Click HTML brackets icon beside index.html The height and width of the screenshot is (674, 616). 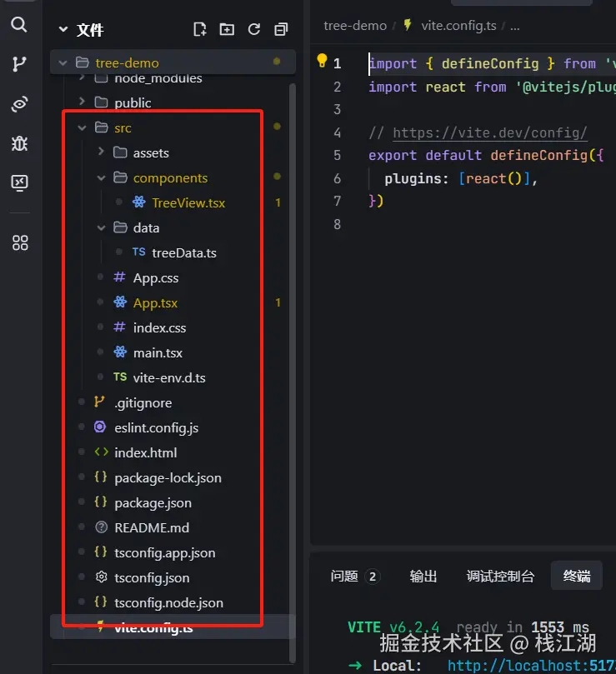(x=101, y=452)
